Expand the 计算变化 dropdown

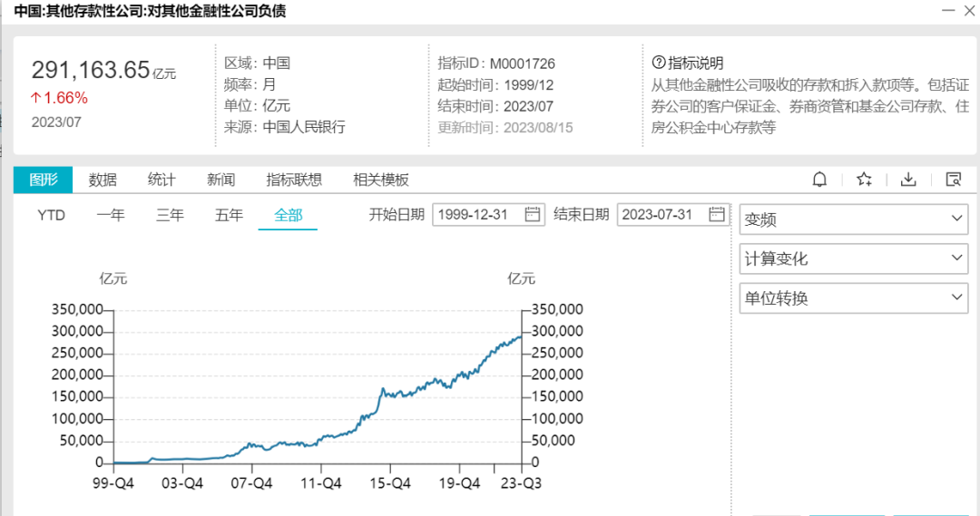pyautogui.click(x=854, y=258)
